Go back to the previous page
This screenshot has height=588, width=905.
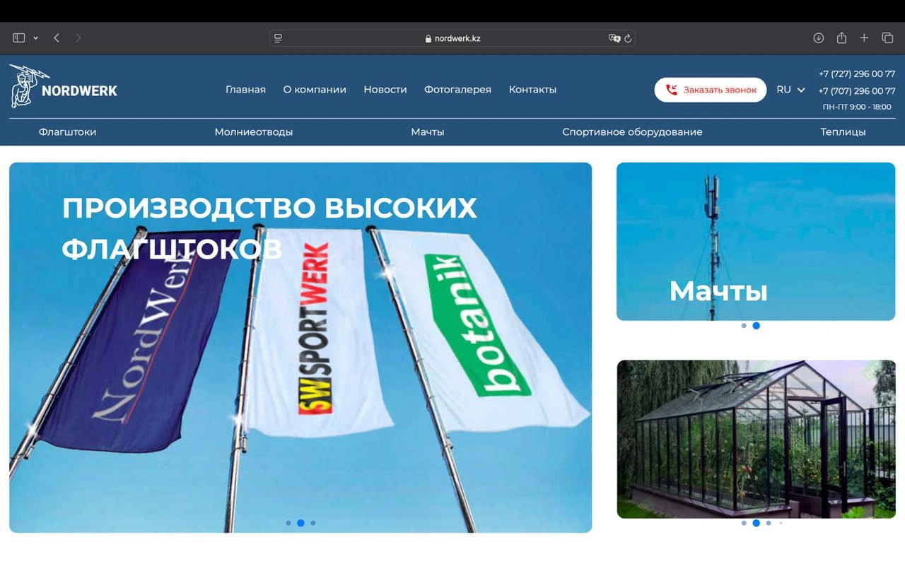(x=57, y=38)
